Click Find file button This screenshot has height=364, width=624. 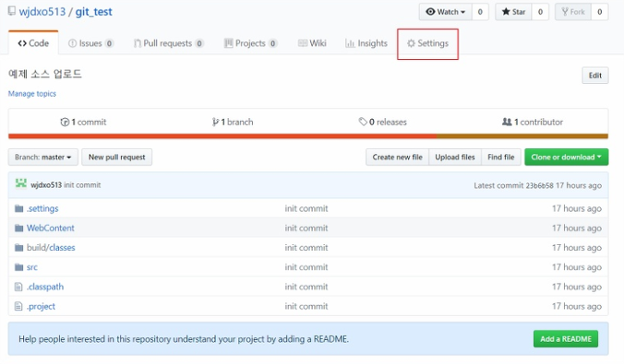pyautogui.click(x=501, y=157)
